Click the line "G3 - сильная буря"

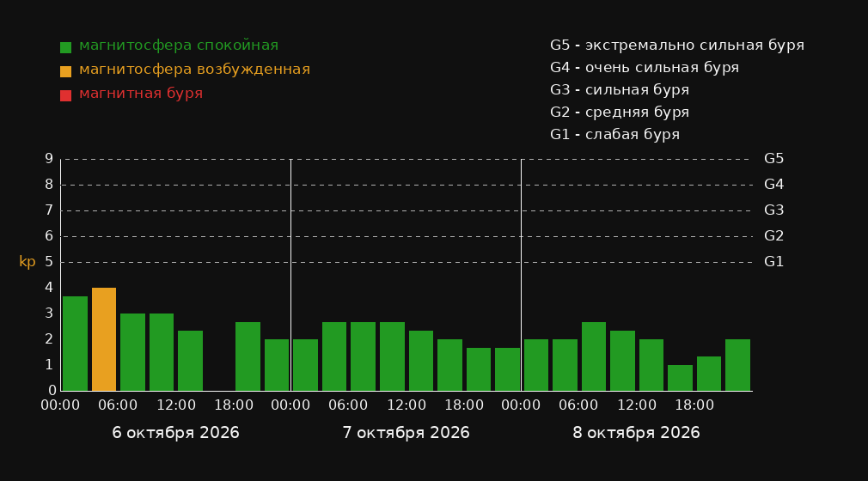[x=620, y=89]
